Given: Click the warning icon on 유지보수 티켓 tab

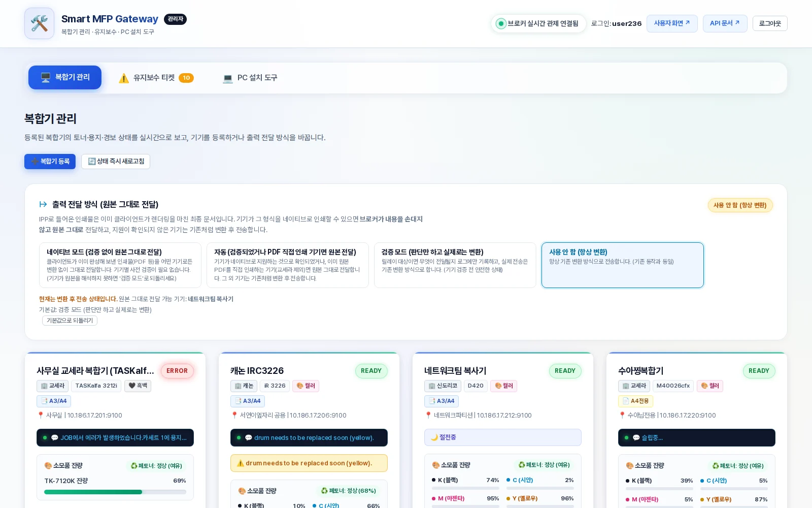Looking at the screenshot, I should pyautogui.click(x=124, y=78).
